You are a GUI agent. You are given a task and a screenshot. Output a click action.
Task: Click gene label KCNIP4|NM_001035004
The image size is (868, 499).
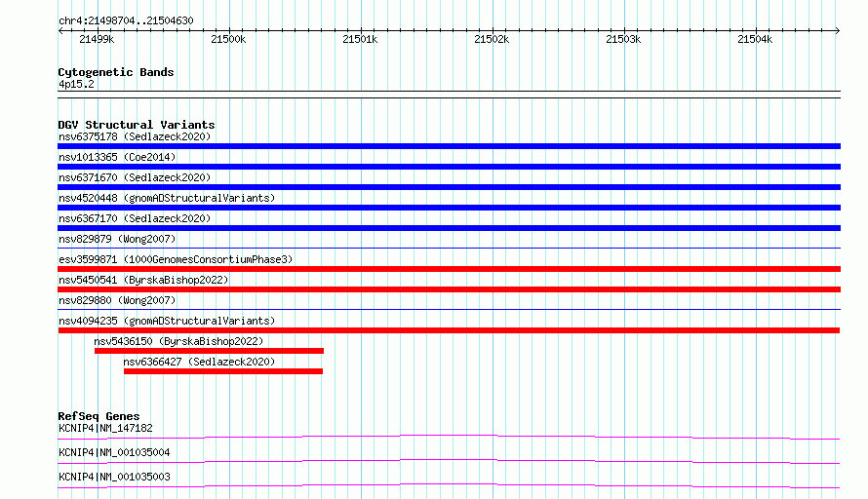114,452
